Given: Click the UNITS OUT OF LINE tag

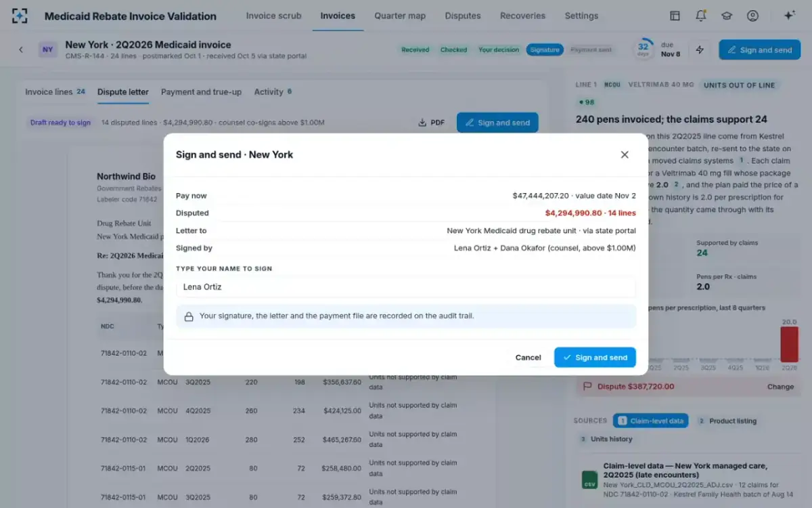Looking at the screenshot, I should tap(739, 85).
